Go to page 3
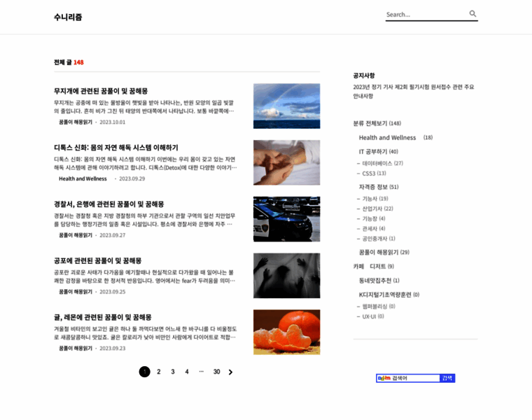The image size is (532, 420). click(173, 372)
